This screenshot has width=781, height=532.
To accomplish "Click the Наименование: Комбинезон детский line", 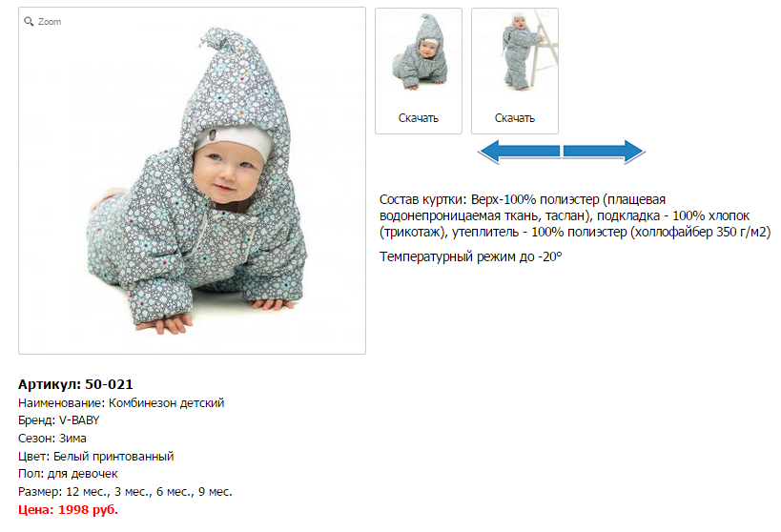I will point(121,403).
